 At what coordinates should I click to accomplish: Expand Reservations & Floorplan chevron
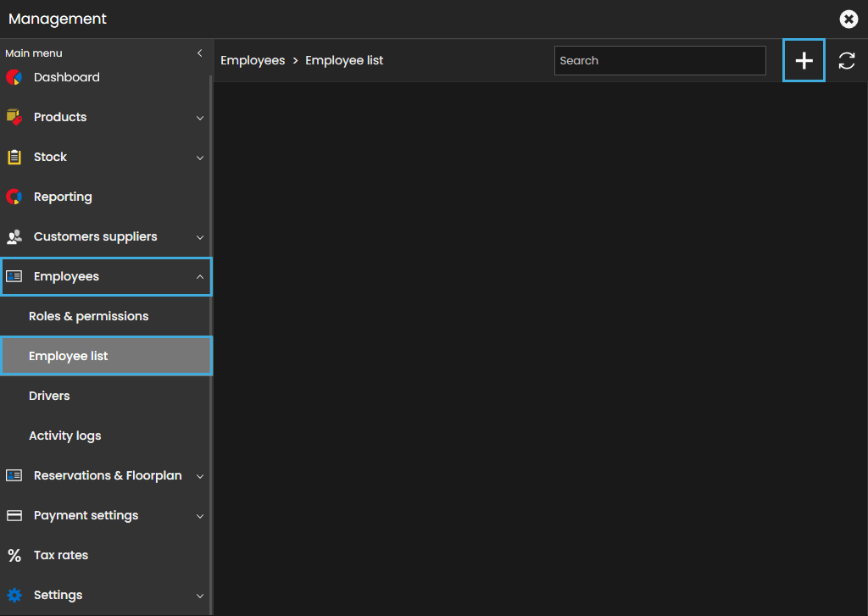200,476
